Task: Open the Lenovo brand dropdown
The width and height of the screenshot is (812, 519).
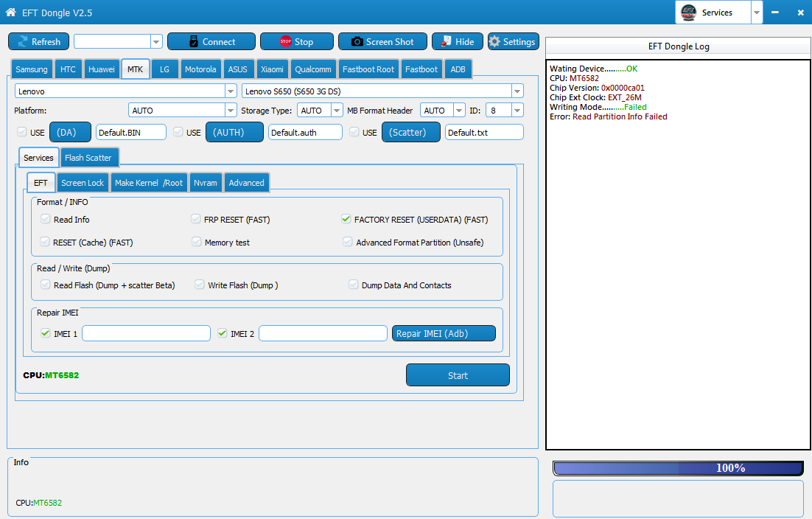Action: [231, 91]
